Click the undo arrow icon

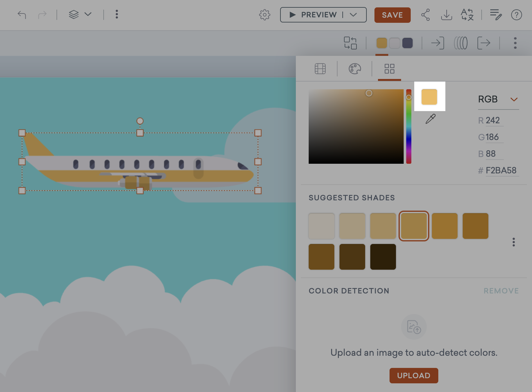coord(22,15)
